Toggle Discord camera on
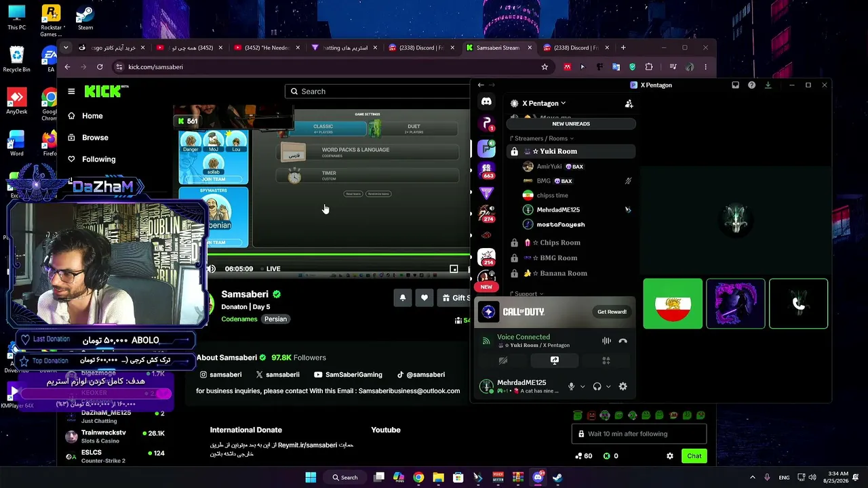 click(503, 361)
